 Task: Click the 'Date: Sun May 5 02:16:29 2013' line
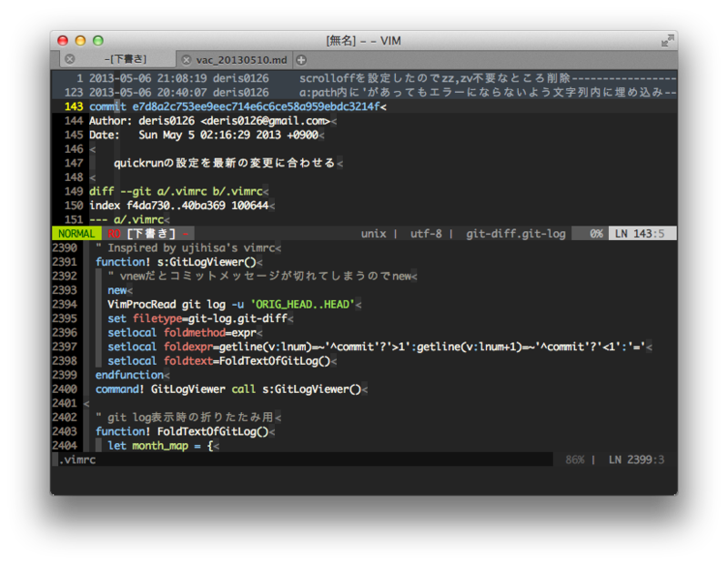click(203, 135)
